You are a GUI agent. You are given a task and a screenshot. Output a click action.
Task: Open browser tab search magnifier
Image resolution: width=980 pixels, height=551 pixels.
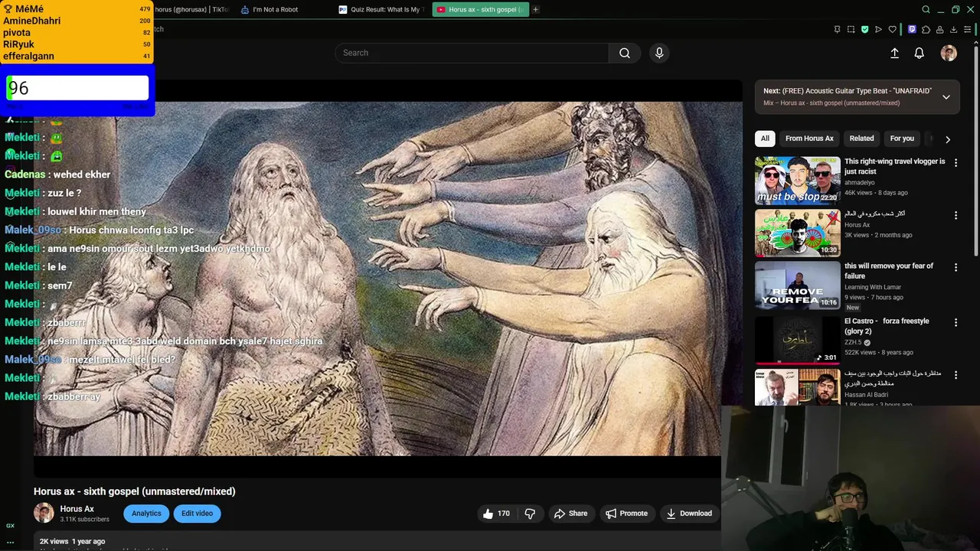click(926, 9)
